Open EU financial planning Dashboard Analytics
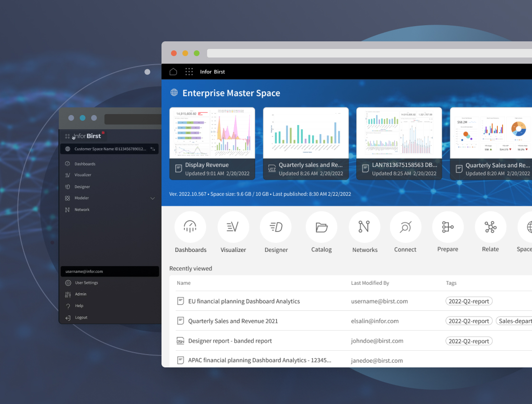This screenshot has width=532, height=404. tap(244, 301)
